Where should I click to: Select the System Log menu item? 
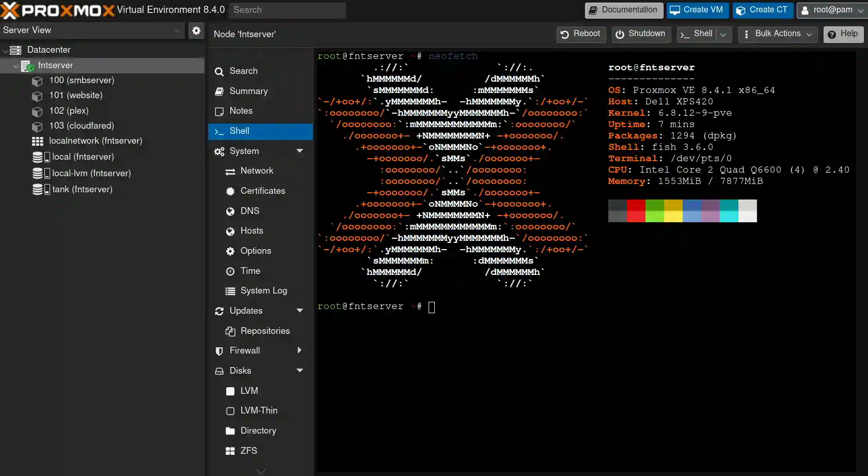click(263, 290)
